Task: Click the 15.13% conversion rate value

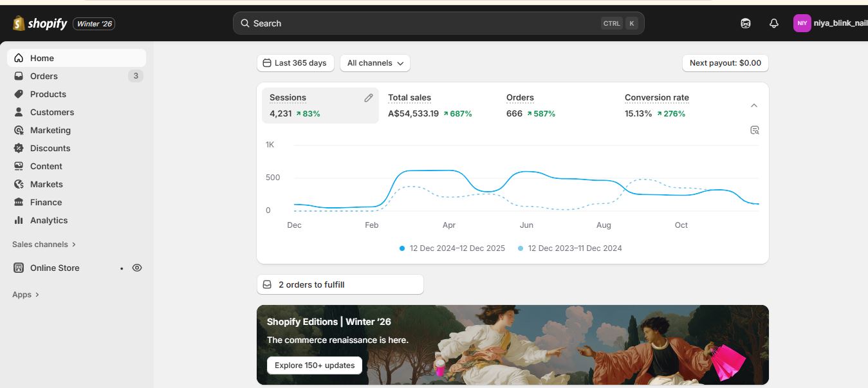Action: 638,114
